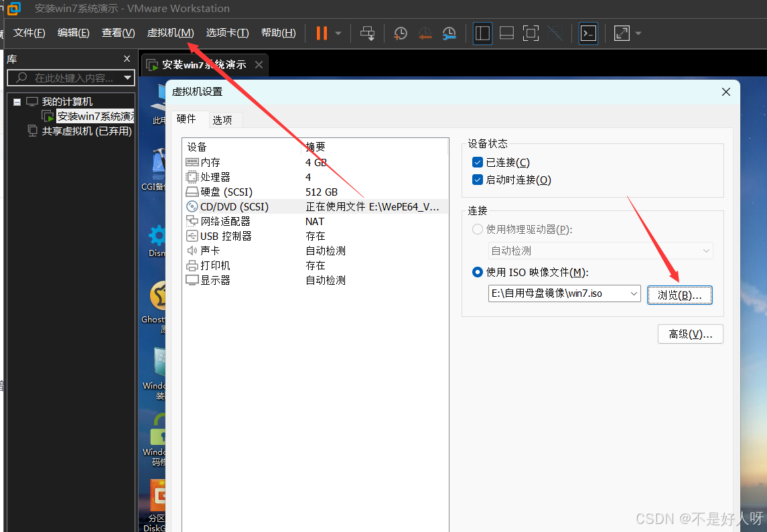Click the 高级(V)... button
This screenshot has height=532, width=767.
click(690, 334)
